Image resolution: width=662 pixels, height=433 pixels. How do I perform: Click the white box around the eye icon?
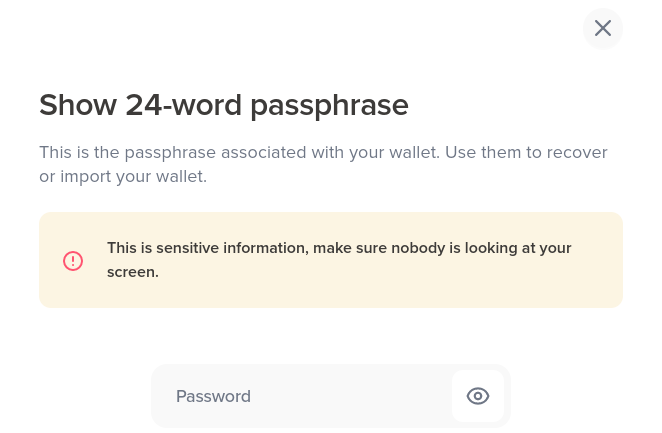pos(478,396)
